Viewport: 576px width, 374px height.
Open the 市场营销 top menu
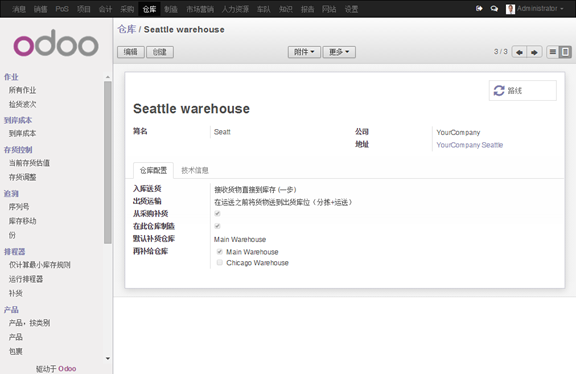click(x=200, y=9)
